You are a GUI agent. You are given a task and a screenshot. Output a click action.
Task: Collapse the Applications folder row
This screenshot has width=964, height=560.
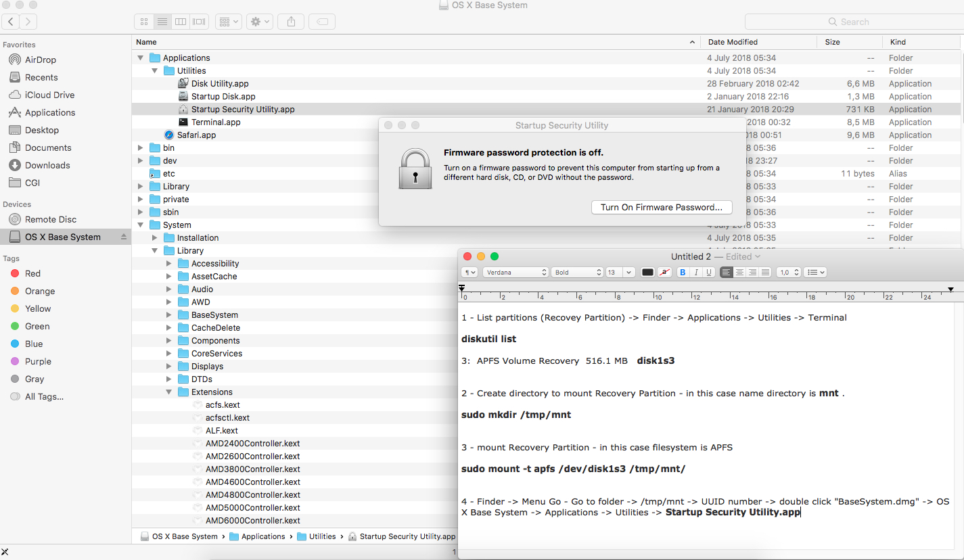[140, 58]
